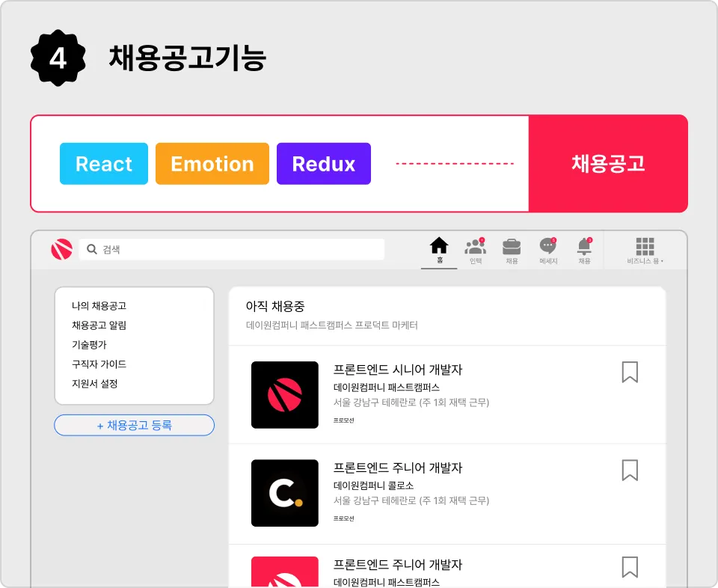718x588 pixels.
Task: Open 지원서 설정 in sidebar
Action: pyautogui.click(x=94, y=383)
